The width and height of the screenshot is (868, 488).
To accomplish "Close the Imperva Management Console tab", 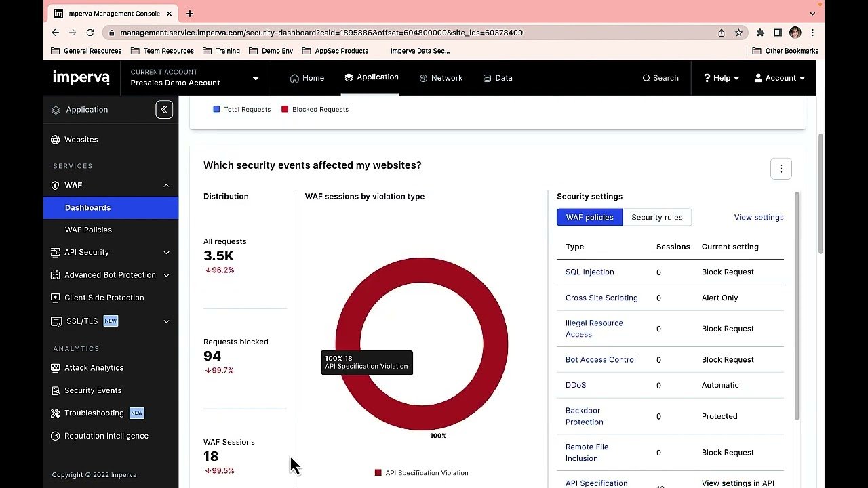I will click(x=169, y=14).
